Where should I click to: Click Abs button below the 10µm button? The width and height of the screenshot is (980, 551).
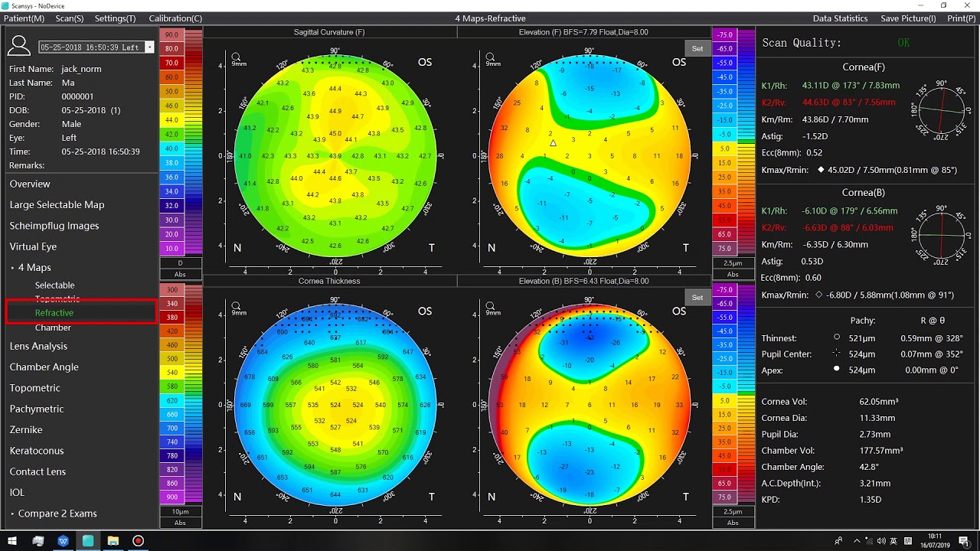181,523
